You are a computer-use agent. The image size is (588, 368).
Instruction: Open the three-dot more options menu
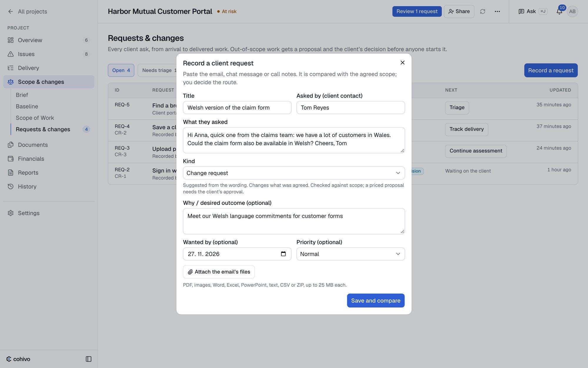[497, 11]
